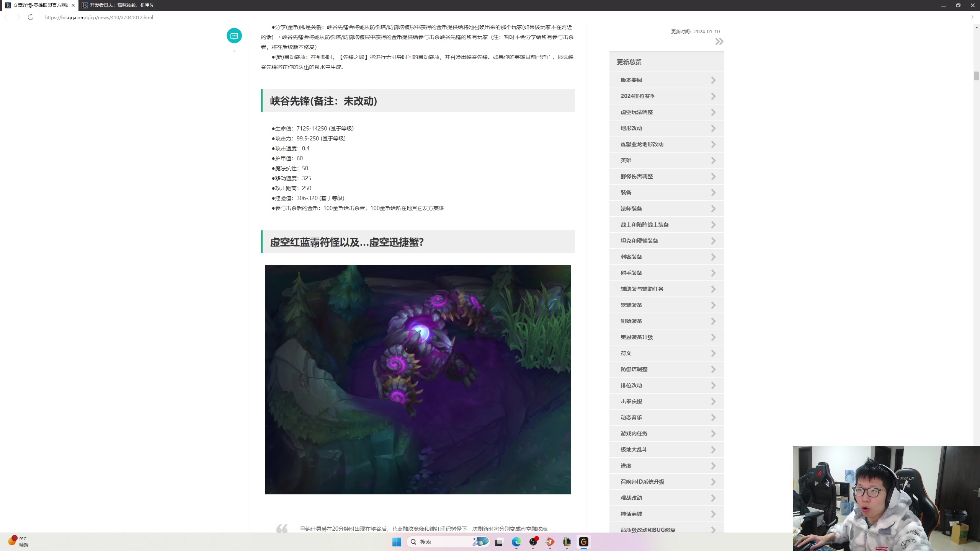The image size is (980, 551).
Task: Open 2024排位赛季 in the sidebar
Action: (638, 96)
